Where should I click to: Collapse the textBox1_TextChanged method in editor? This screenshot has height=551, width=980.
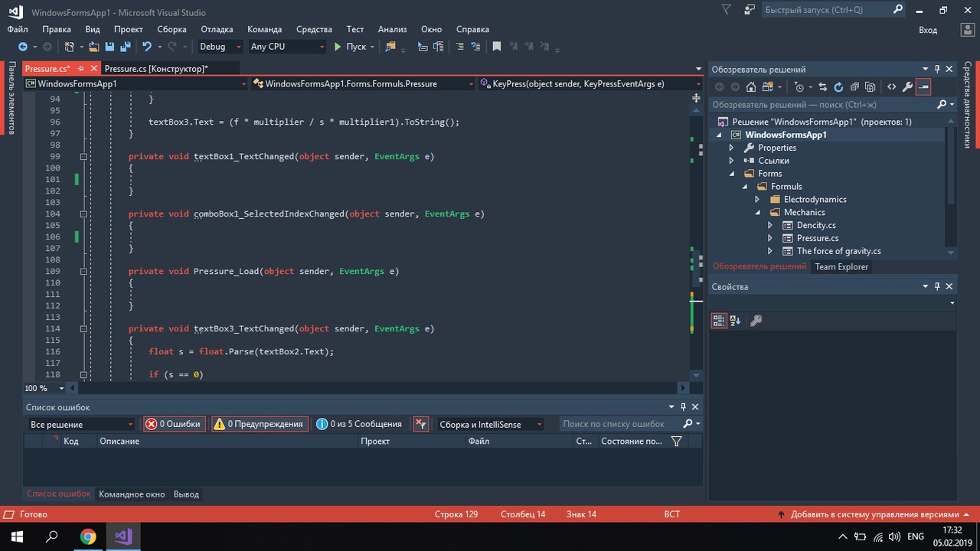[x=83, y=156]
